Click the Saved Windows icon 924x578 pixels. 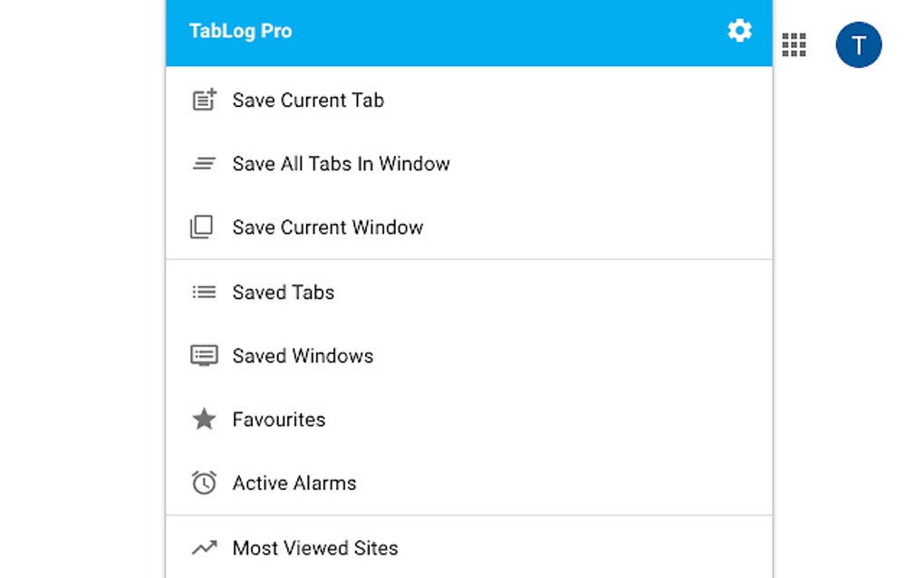tap(204, 355)
